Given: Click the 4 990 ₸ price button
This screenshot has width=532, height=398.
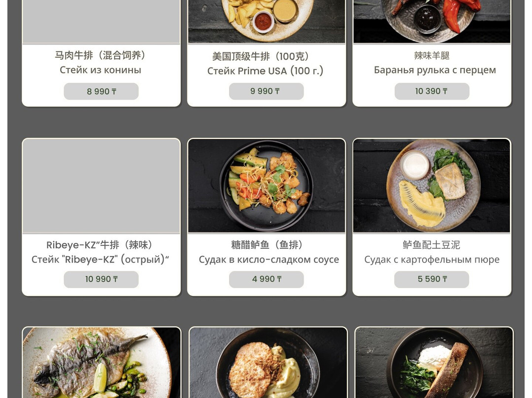Looking at the screenshot, I should pos(266,279).
